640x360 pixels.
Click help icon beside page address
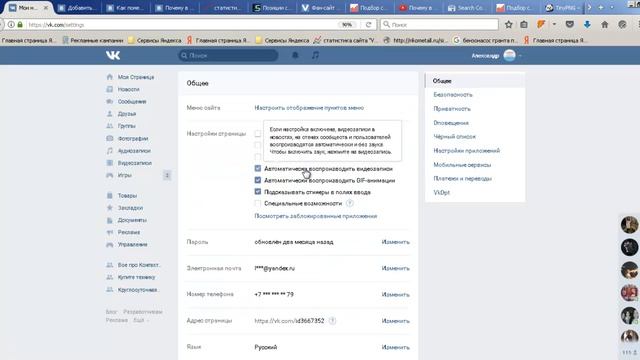coord(332,321)
